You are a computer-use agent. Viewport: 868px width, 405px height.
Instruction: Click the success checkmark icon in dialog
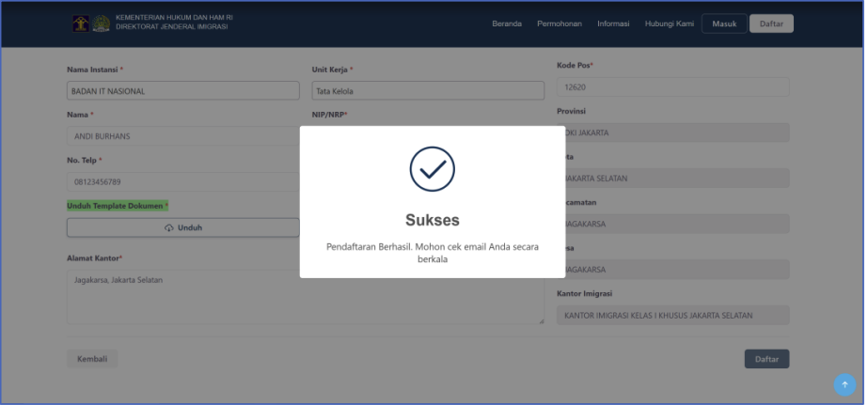point(433,169)
